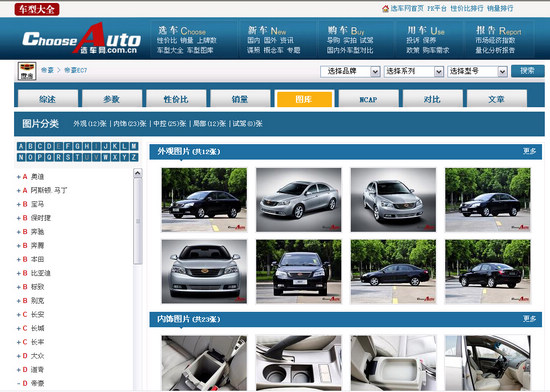
Task: Select letter B in alphabet index
Action: (31, 146)
